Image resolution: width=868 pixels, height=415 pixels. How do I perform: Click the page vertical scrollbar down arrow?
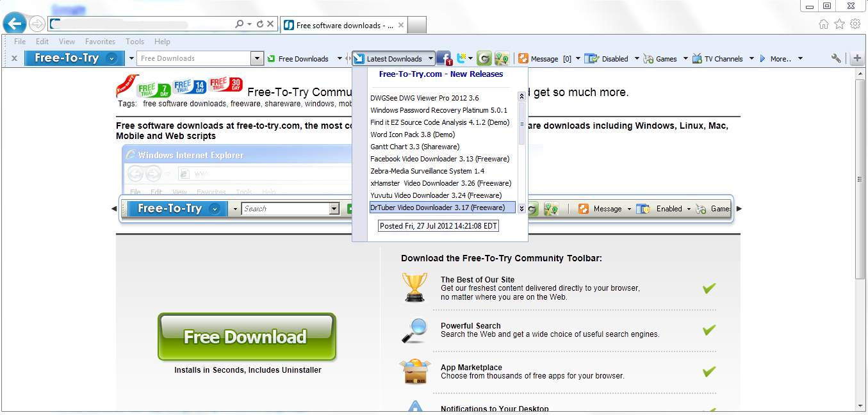(861, 405)
